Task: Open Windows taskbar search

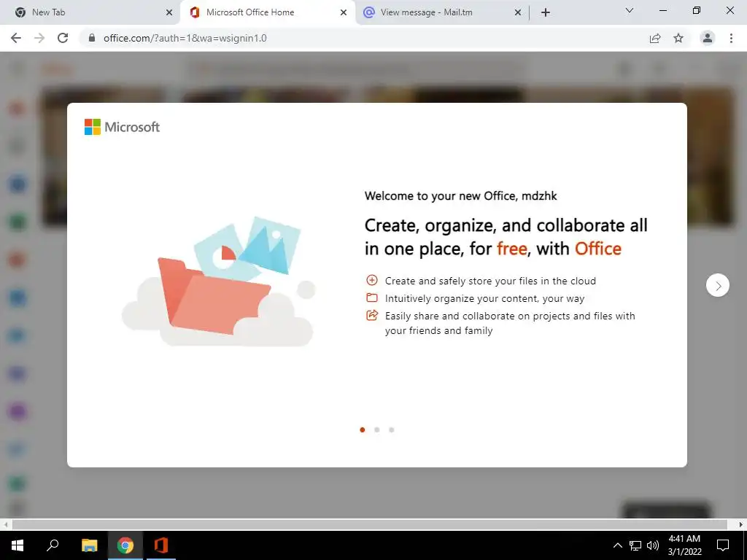Action: pos(53,545)
